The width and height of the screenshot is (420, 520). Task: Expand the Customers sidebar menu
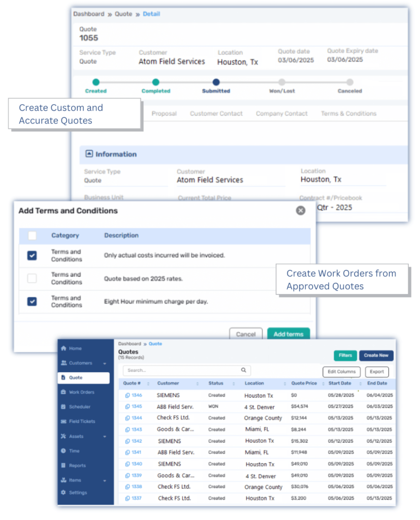[104, 363]
